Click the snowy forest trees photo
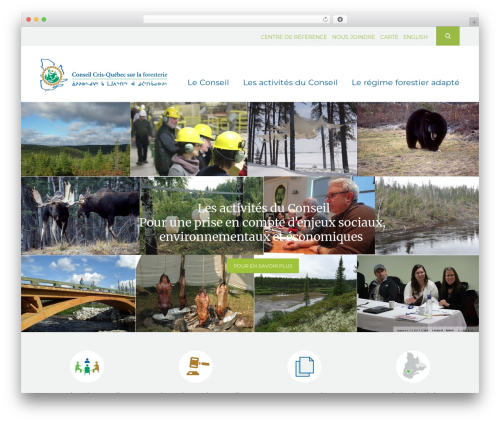 302,139
